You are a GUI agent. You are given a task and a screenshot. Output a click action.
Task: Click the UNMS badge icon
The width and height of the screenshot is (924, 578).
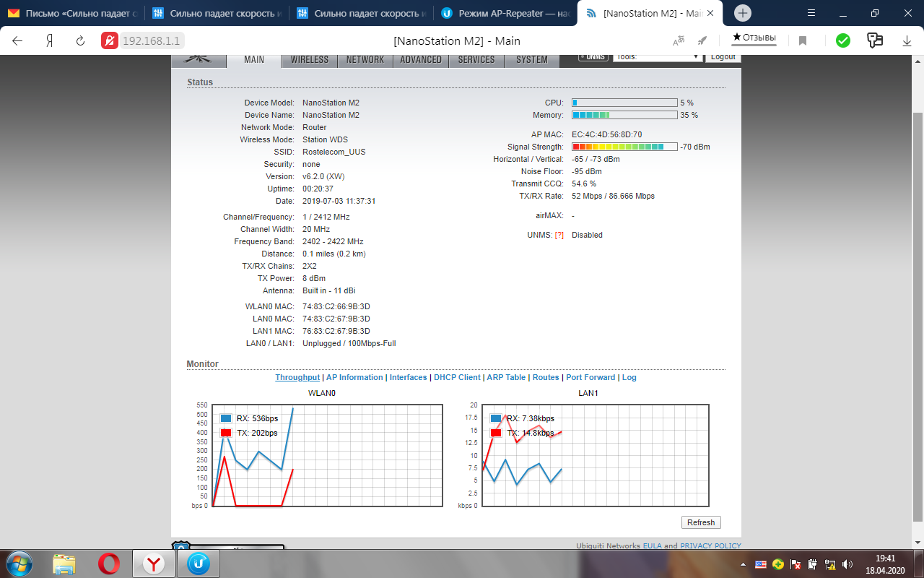tap(592, 56)
